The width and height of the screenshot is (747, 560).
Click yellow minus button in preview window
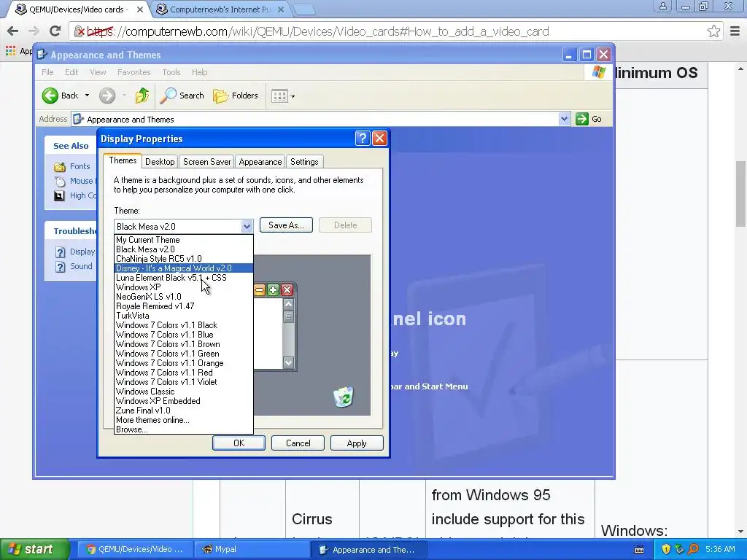click(x=259, y=290)
